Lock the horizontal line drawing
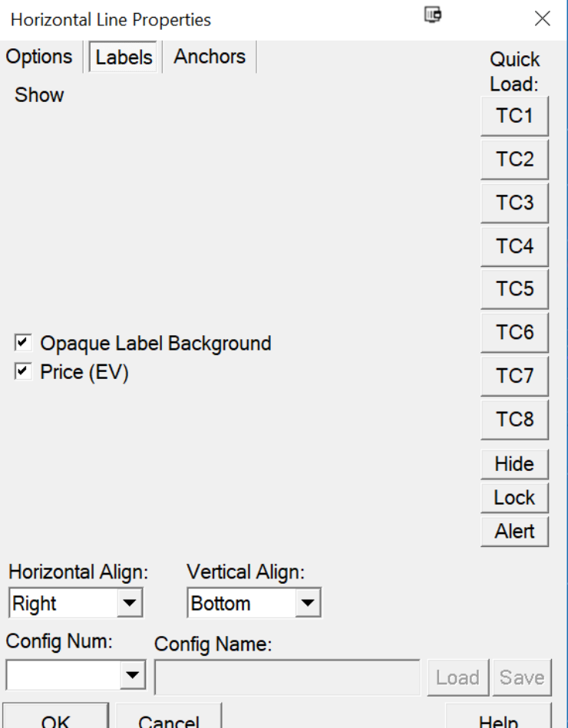 (x=514, y=497)
